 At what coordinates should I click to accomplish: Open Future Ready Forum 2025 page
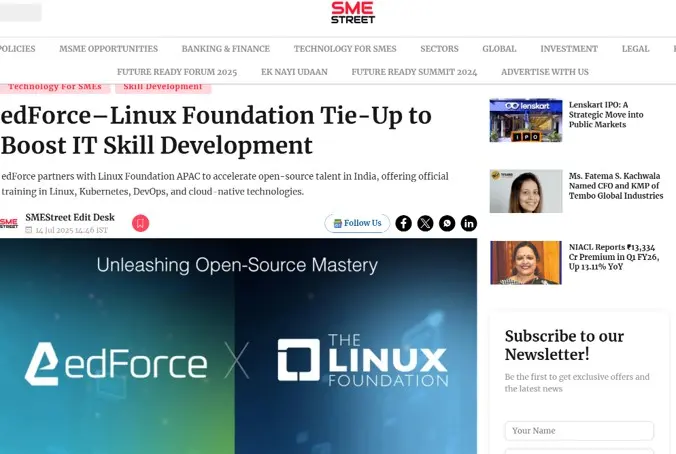pyautogui.click(x=177, y=72)
